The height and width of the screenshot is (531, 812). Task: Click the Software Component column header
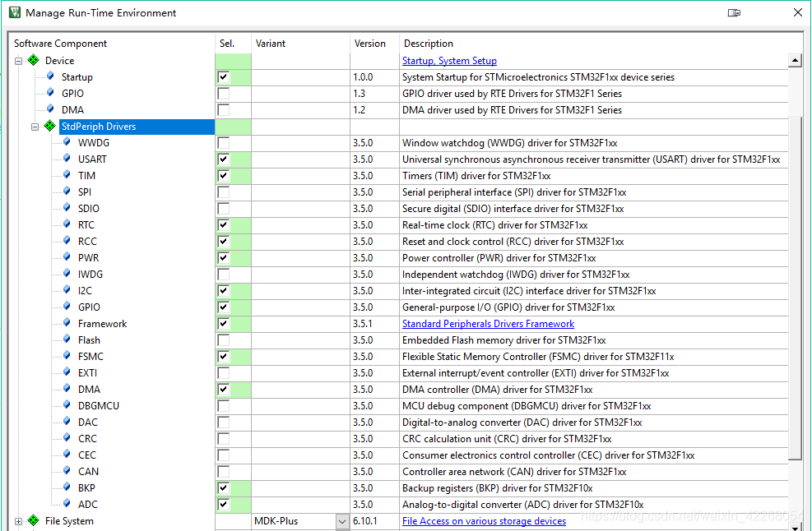[x=60, y=44]
